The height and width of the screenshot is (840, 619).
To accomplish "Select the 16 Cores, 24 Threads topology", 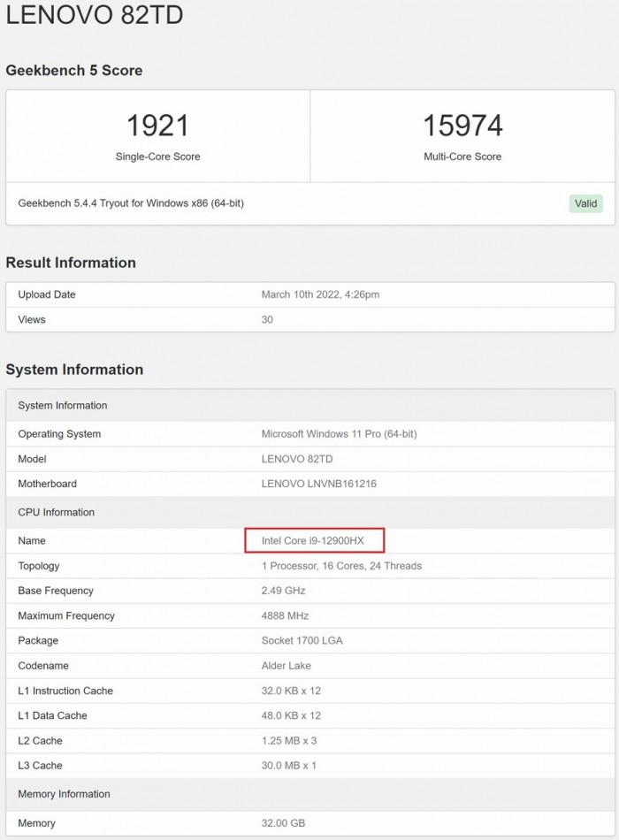I will tap(341, 566).
